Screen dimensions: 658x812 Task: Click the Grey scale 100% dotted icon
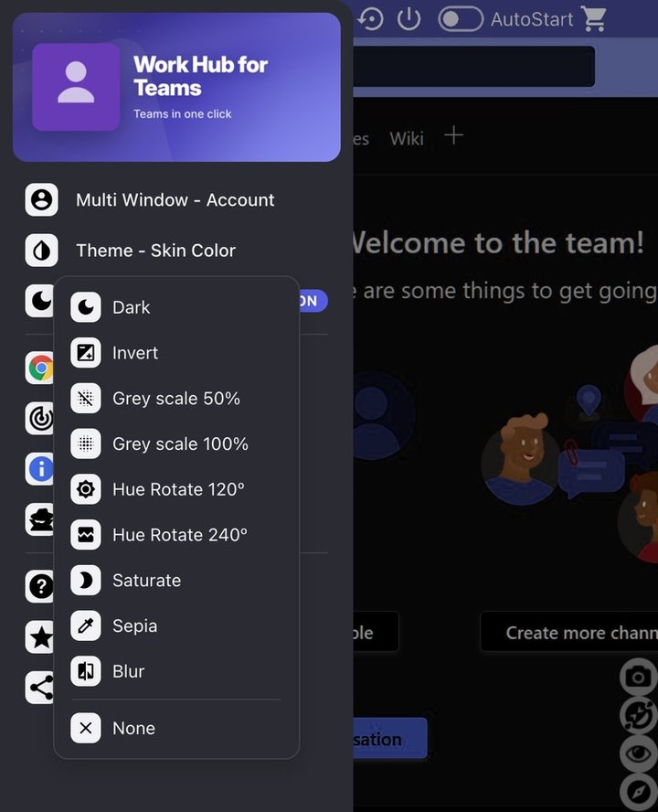tap(86, 443)
